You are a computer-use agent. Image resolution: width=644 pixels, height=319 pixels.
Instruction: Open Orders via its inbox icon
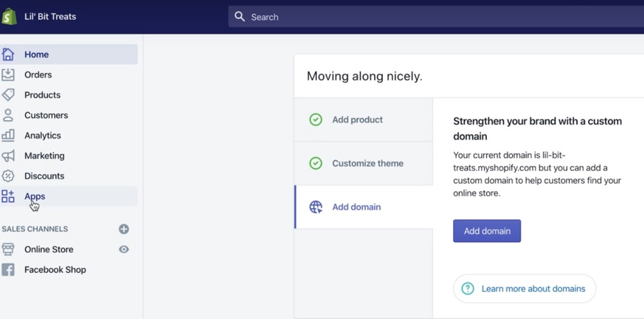pyautogui.click(x=8, y=75)
